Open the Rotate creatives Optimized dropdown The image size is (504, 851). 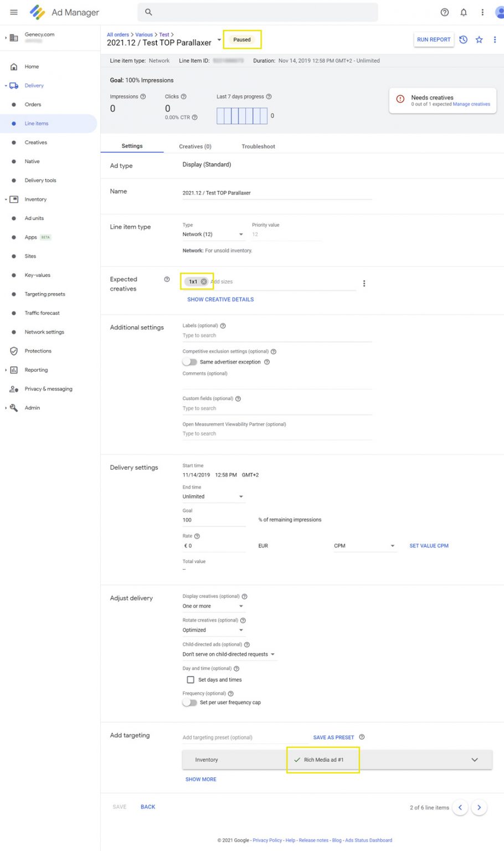(x=213, y=630)
